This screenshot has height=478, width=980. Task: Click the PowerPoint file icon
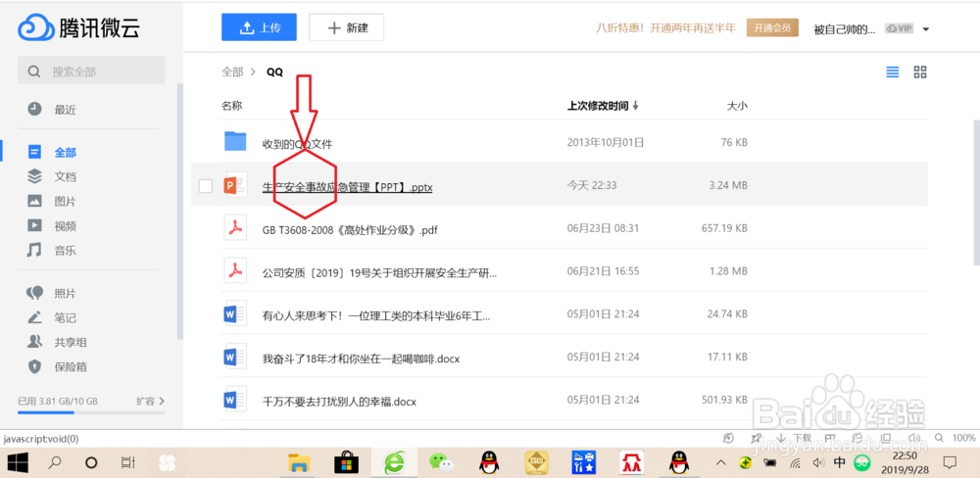tap(235, 184)
